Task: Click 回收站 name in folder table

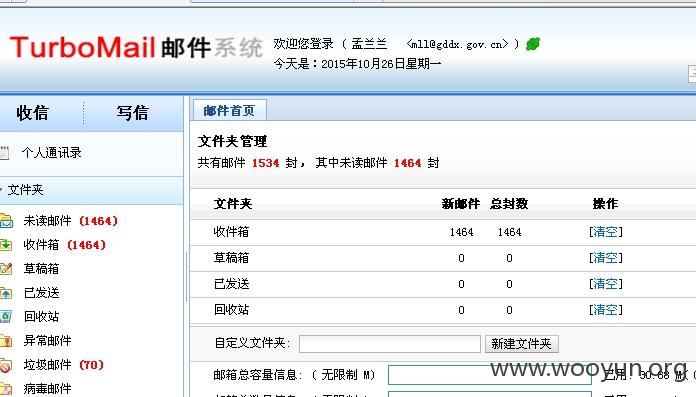Action: (x=231, y=310)
